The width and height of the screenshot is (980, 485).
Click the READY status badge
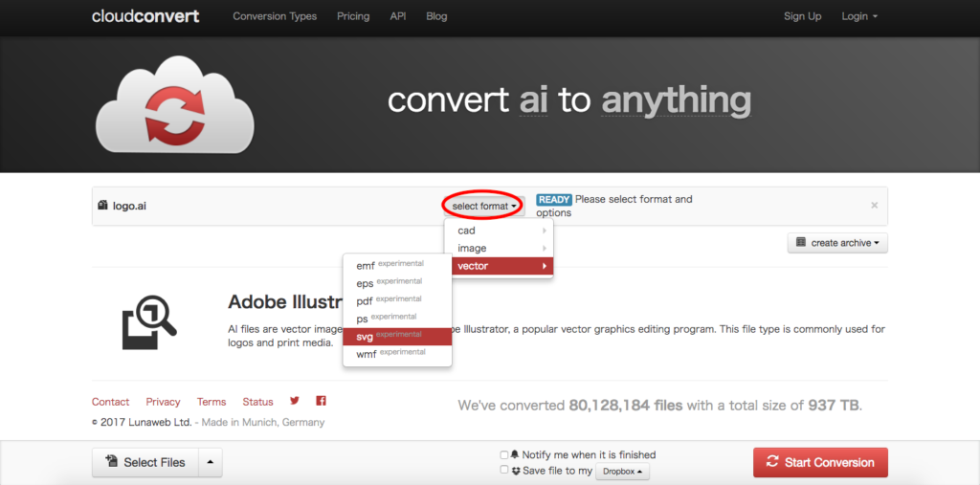554,199
